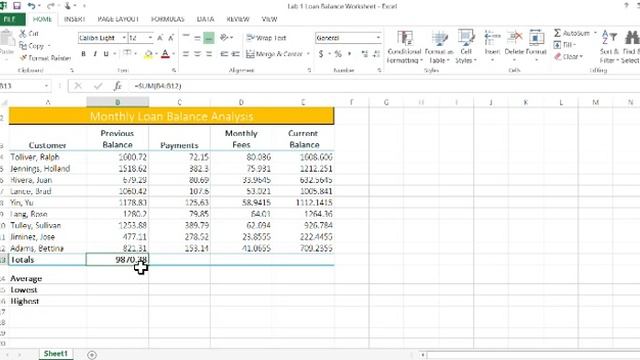Apply Conditional Formatting
This screenshot has height=360, width=640.
[404, 47]
